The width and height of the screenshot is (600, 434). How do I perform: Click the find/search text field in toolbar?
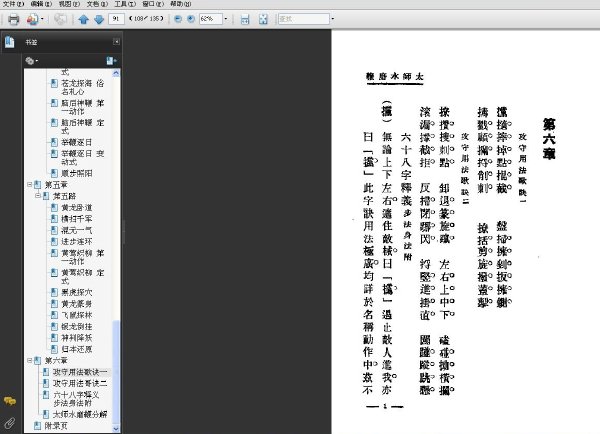tap(304, 19)
